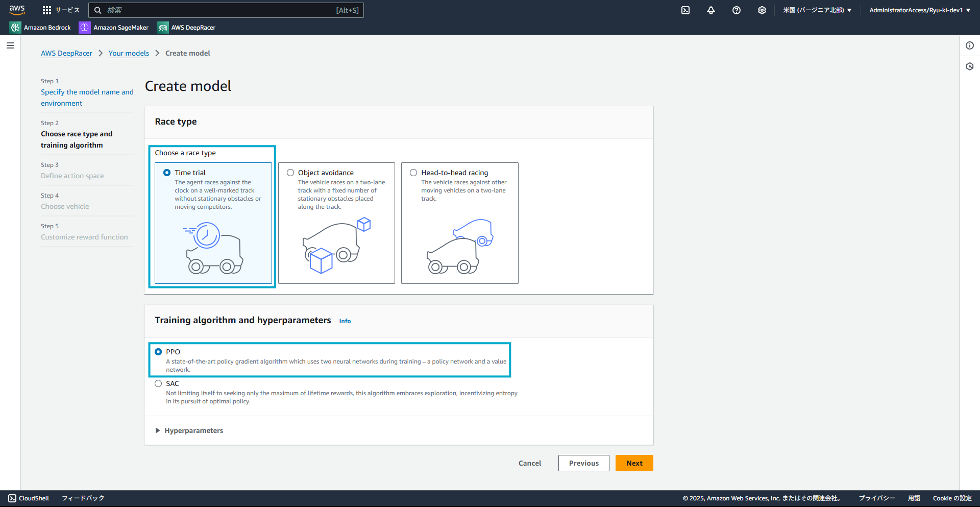Click the orange Next button
The image size is (980, 507).
(634, 463)
